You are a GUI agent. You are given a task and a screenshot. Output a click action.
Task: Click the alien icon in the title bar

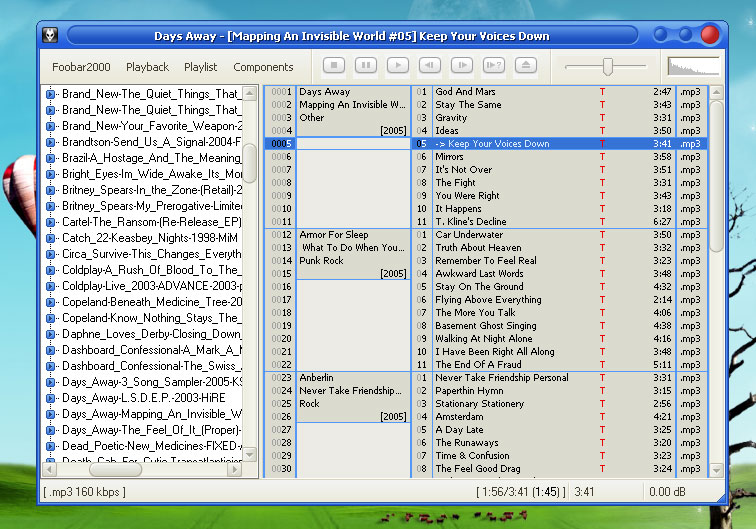pyautogui.click(x=50, y=35)
